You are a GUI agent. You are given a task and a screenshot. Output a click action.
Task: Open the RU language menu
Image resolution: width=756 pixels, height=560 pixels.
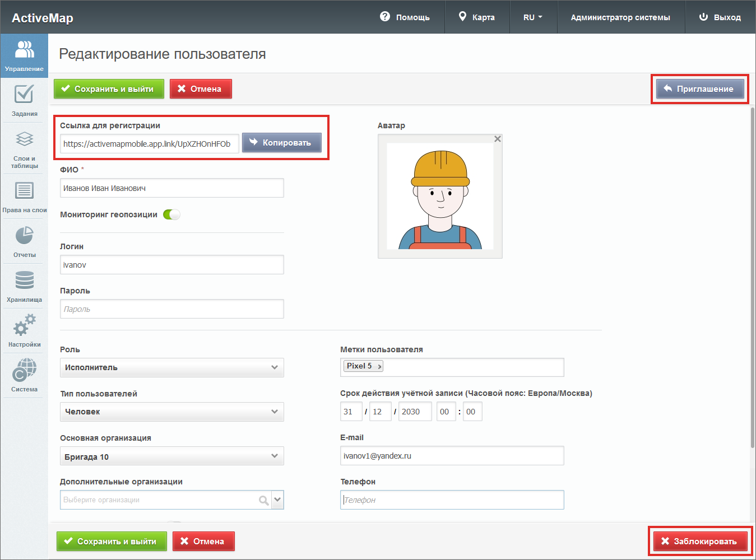point(532,17)
